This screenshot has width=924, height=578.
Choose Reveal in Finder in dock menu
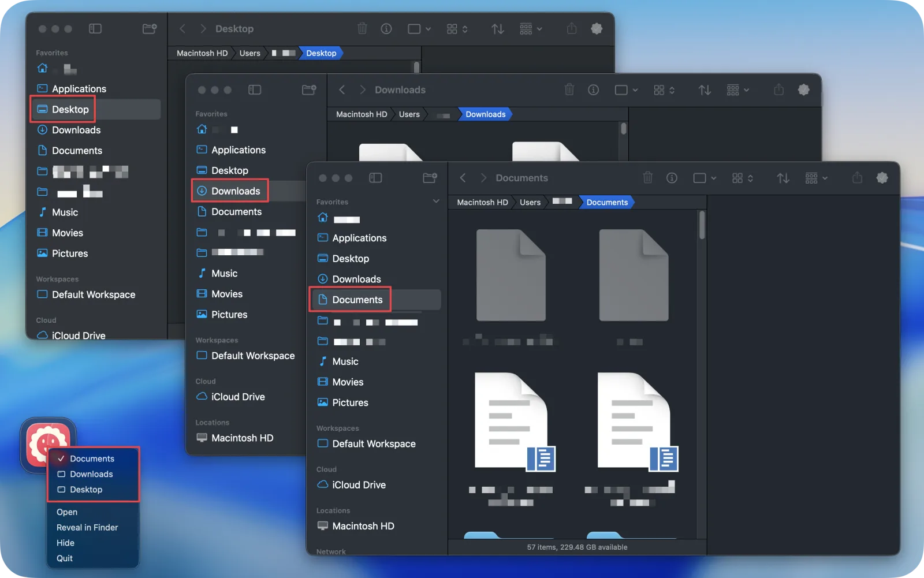[x=87, y=528]
